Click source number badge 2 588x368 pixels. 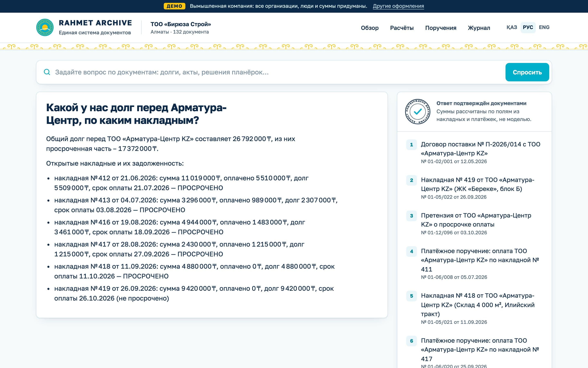point(412,180)
